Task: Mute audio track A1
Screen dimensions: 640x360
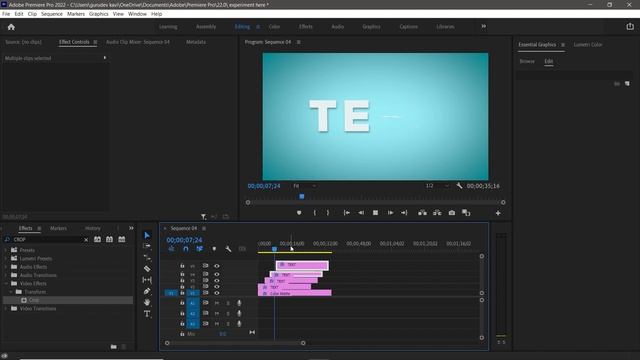Action: [x=217, y=303]
